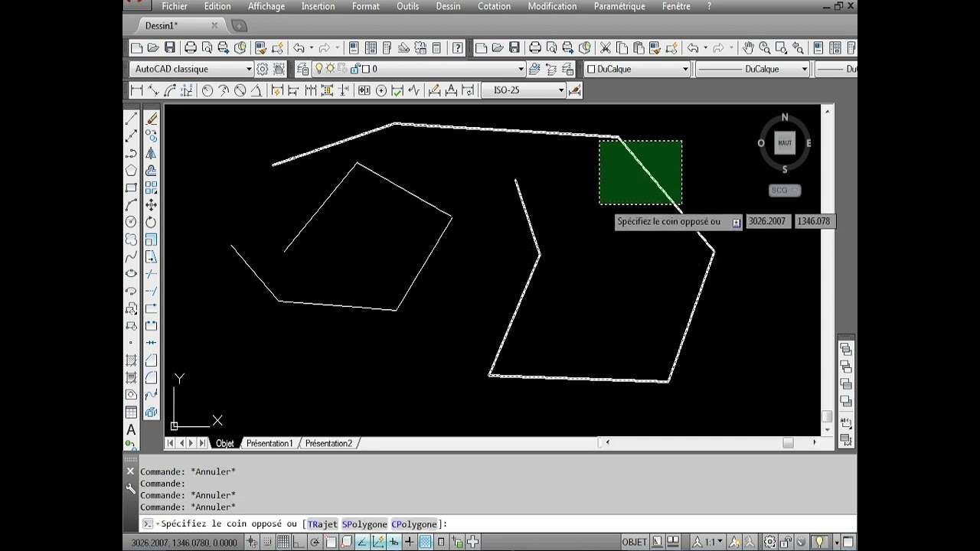Select the Copy objects tool
Image resolution: width=980 pixels, height=551 pixels.
pos(151,135)
